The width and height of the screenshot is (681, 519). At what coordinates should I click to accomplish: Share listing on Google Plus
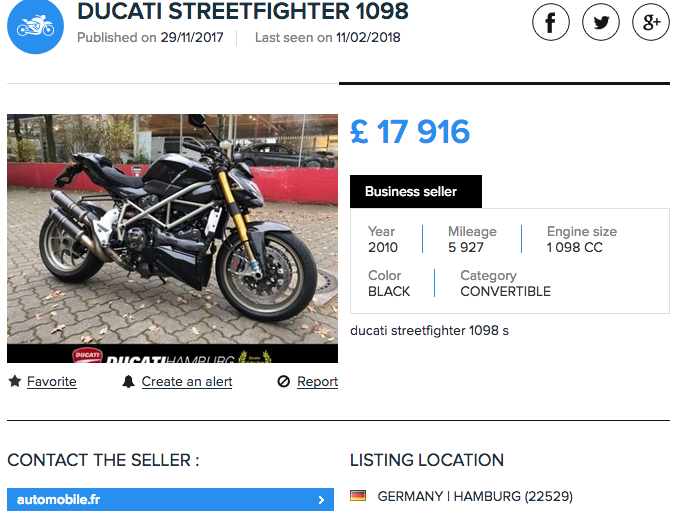pos(650,22)
